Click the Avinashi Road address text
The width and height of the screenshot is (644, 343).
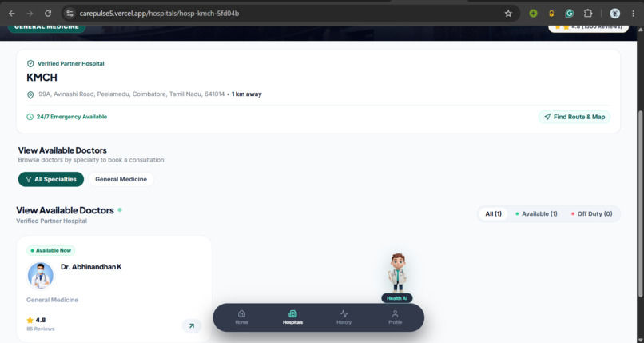click(x=131, y=94)
